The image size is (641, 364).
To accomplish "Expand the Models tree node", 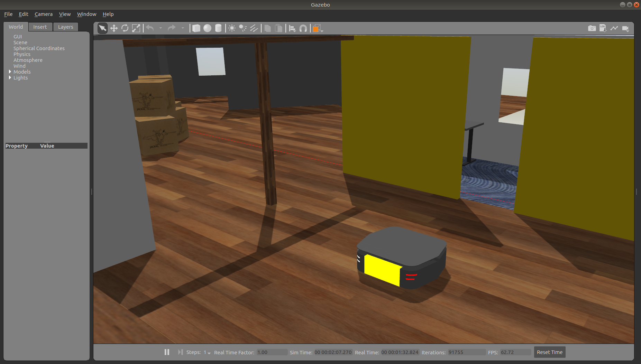I will click(10, 72).
